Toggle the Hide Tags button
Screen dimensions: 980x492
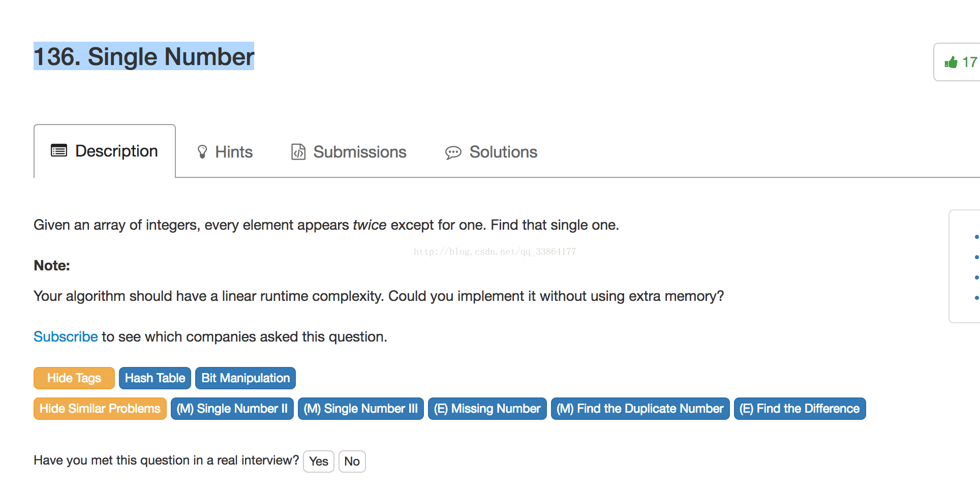coord(74,378)
